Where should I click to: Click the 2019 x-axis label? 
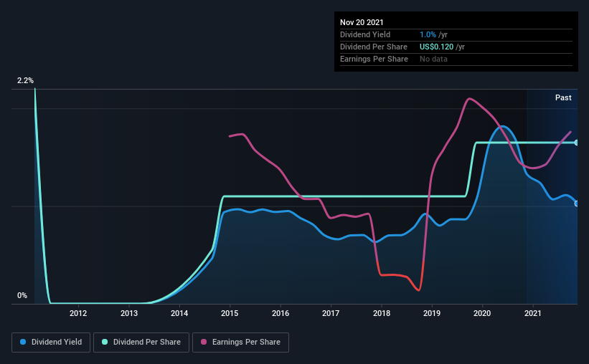(432, 313)
